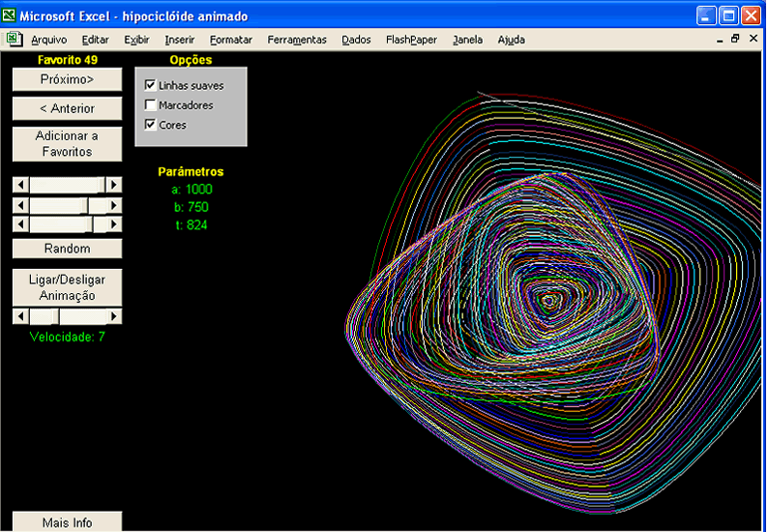Viewport: 768px width, 532px height.
Task: Enable the Marcadores checkbox
Action: (x=150, y=105)
